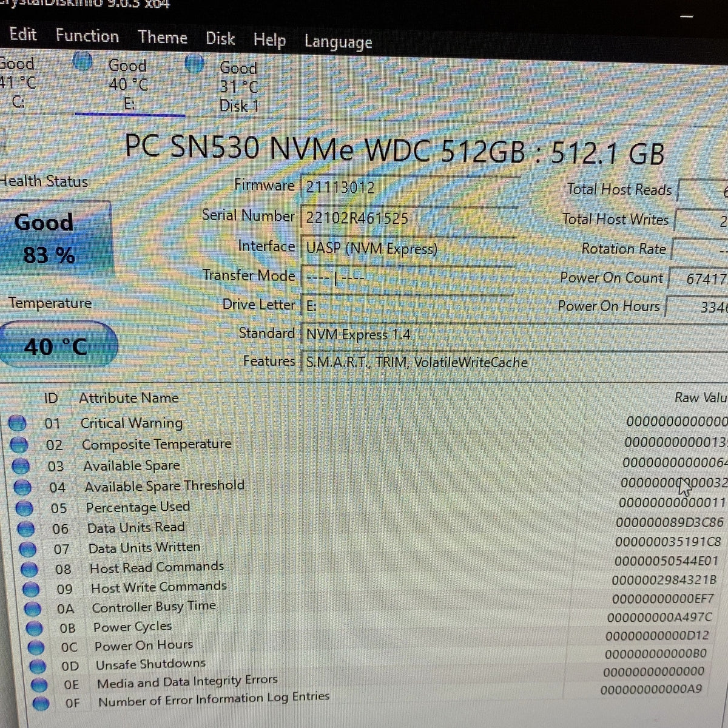The height and width of the screenshot is (728, 728).
Task: Click the Serial Number field 22102R461525
Action: pos(409,218)
